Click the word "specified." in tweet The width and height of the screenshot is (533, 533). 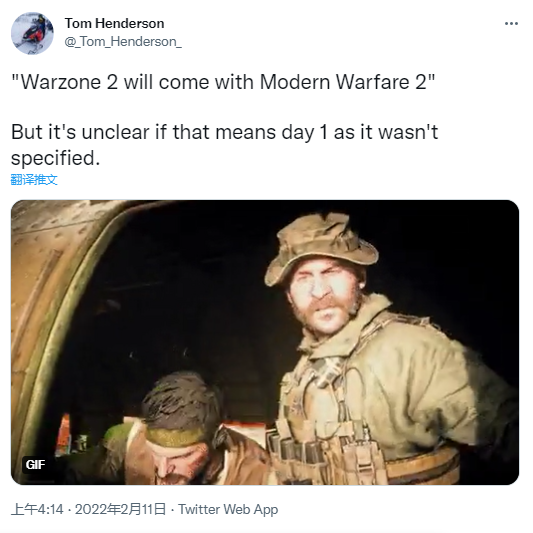point(56,158)
